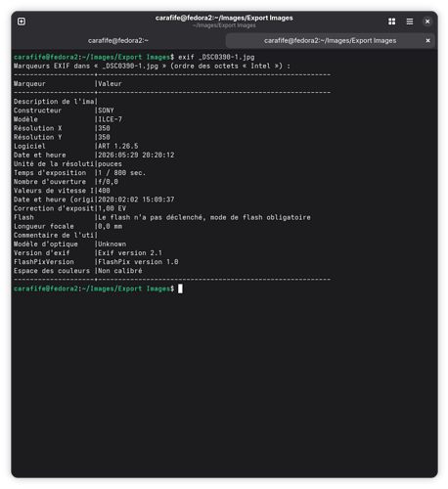Click the Flash row description text
Screen dimensions: 448x489
click(204, 217)
